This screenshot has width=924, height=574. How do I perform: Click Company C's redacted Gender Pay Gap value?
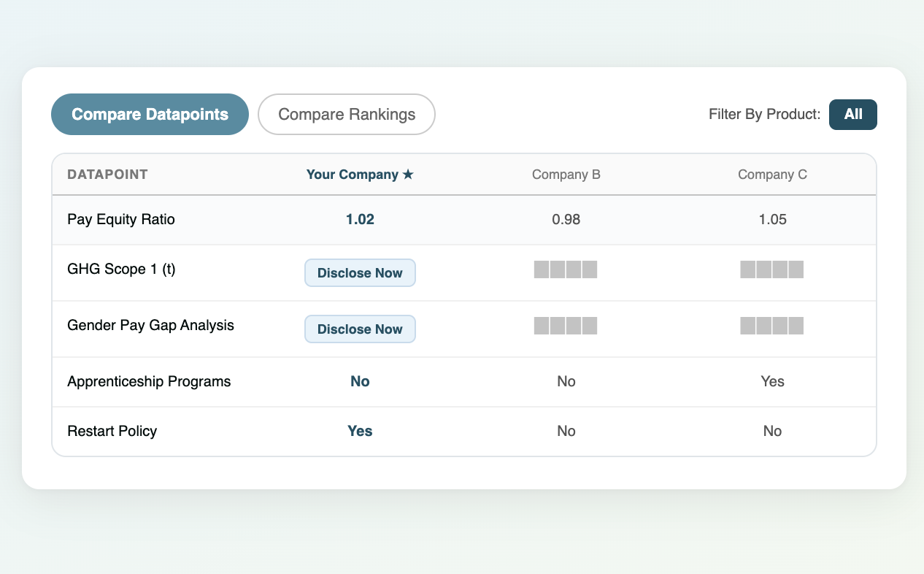[x=772, y=326]
